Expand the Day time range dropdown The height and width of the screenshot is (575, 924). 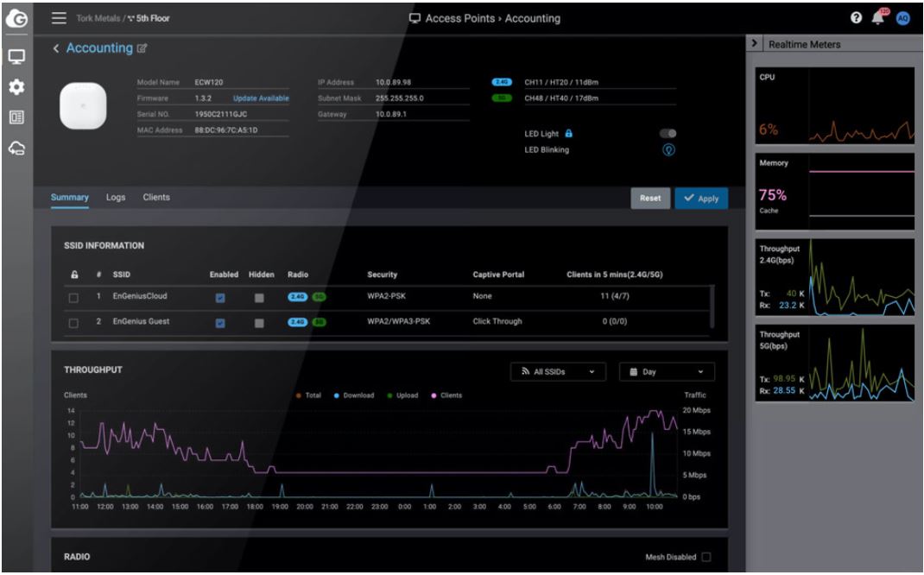(x=666, y=372)
